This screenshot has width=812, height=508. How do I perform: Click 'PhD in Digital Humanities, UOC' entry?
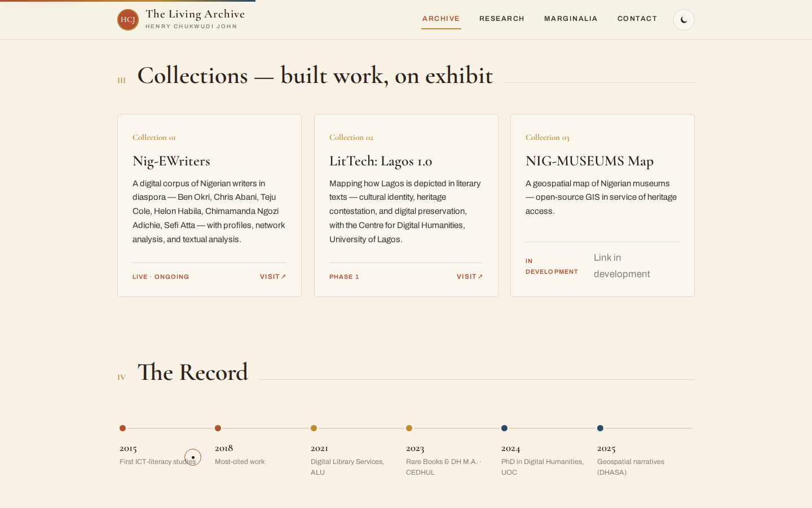(542, 467)
